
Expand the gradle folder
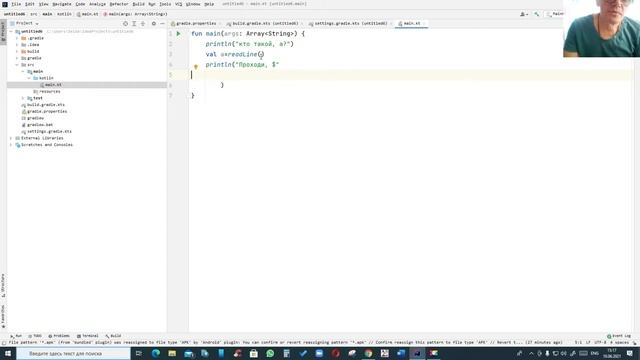[x=17, y=58]
